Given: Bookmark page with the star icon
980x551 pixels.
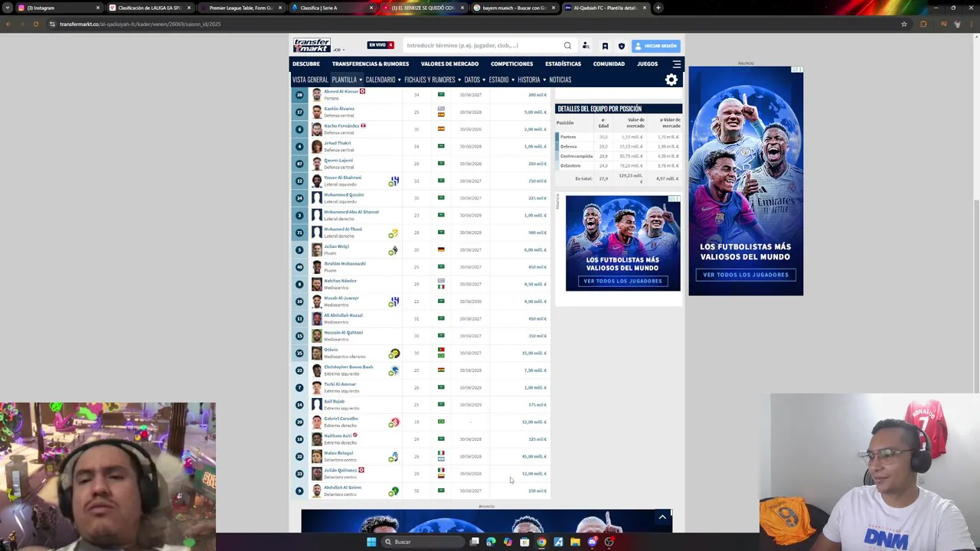Looking at the screenshot, I should pyautogui.click(x=904, y=24).
